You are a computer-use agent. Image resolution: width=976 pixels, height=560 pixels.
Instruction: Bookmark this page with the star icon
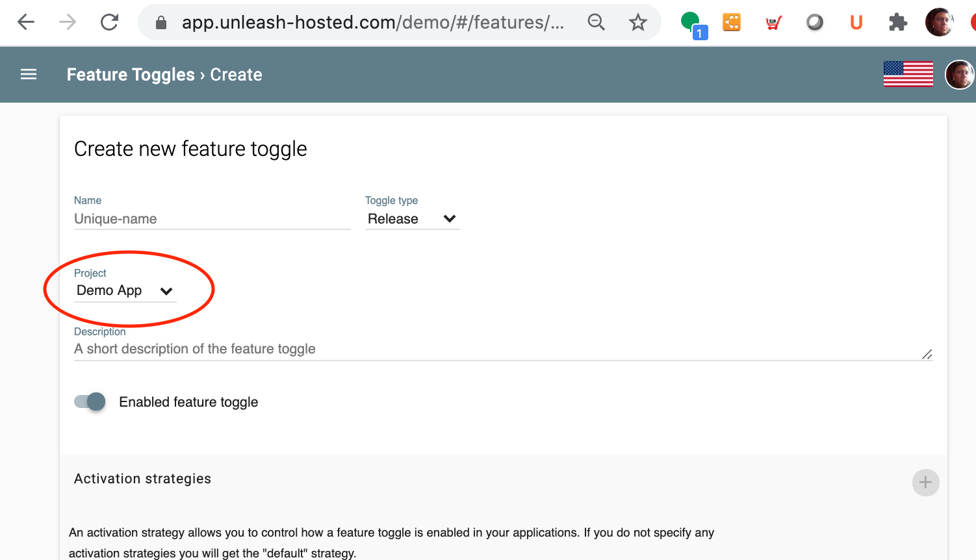pyautogui.click(x=637, y=23)
